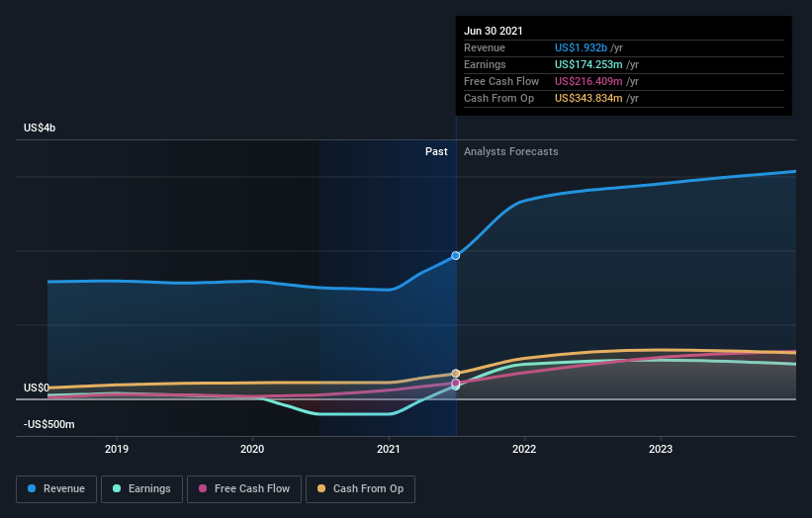The width and height of the screenshot is (812, 518).
Task: Click the Past section label
Action: click(436, 151)
